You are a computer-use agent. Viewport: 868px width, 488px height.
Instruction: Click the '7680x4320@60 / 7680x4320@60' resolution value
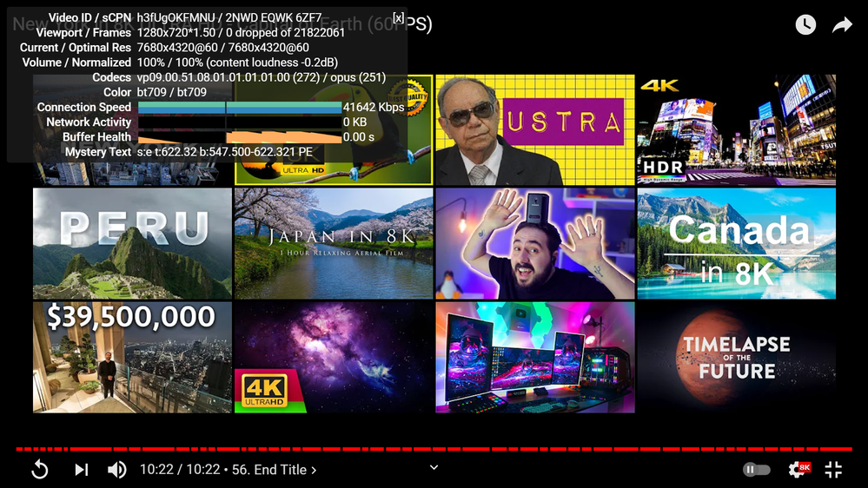[x=223, y=48]
